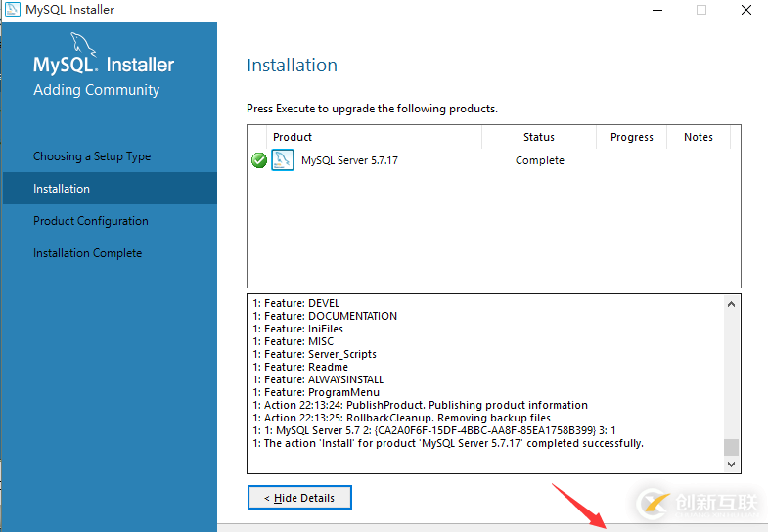
Task: Click the log scrollbar thumb
Action: (731, 447)
